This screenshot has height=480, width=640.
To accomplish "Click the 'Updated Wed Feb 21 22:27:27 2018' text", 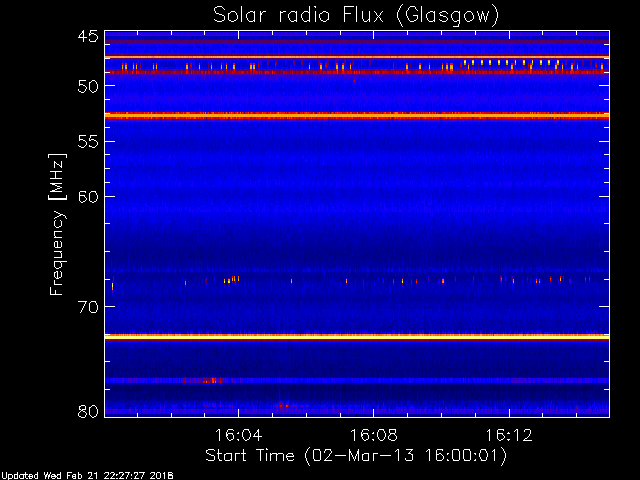I will pyautogui.click(x=87, y=476).
